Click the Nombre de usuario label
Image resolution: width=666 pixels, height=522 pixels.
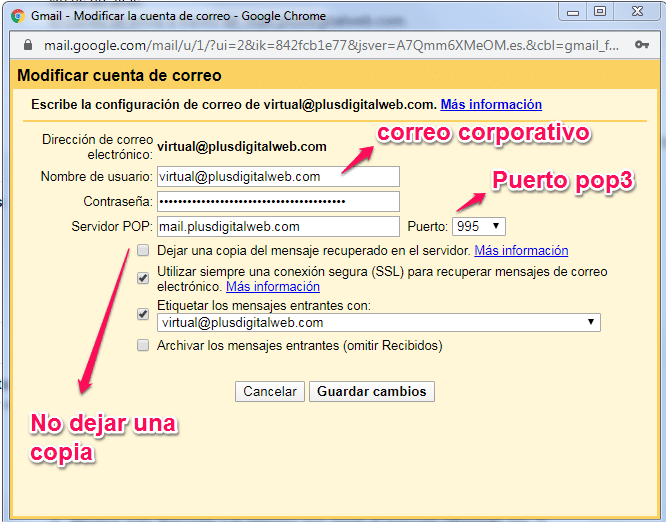click(96, 176)
